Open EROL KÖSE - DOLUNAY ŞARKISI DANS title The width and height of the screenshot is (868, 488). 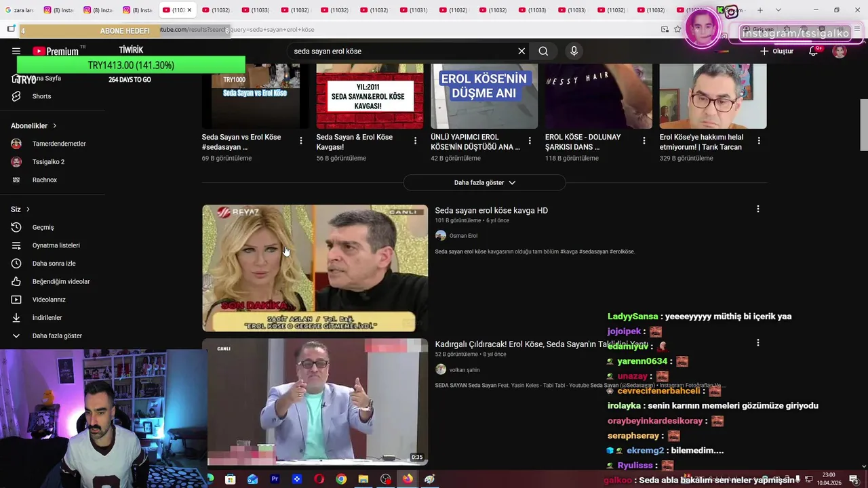click(x=583, y=142)
